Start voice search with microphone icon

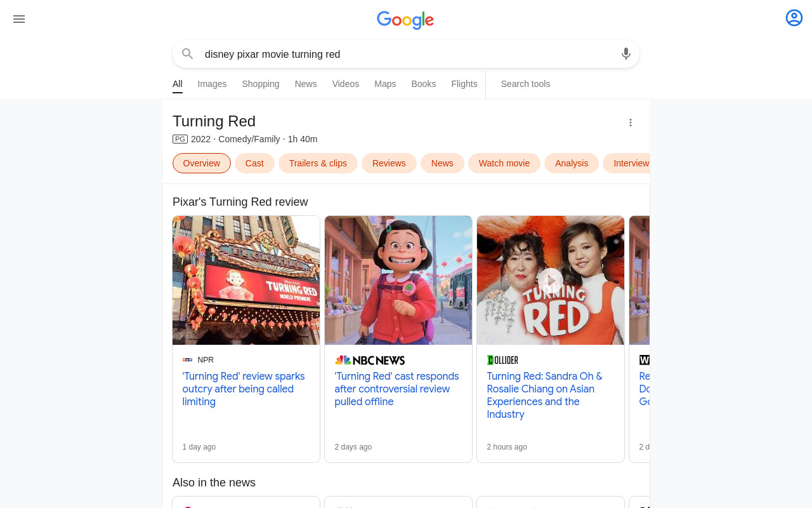point(626,54)
